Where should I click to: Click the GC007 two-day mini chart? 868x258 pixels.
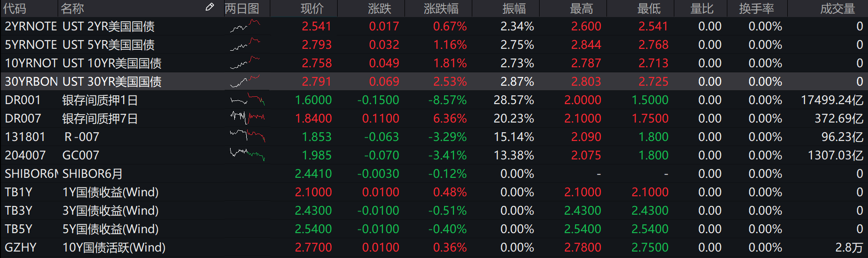[x=247, y=155]
